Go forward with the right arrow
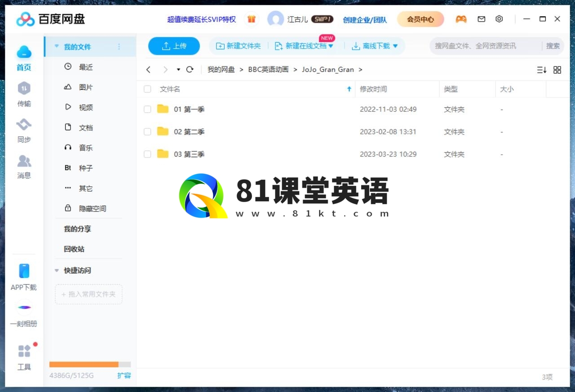 pos(165,70)
